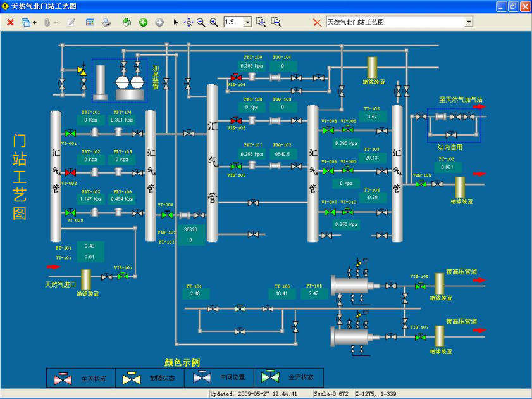Toggle the green VIS-106 valve

tap(419, 286)
